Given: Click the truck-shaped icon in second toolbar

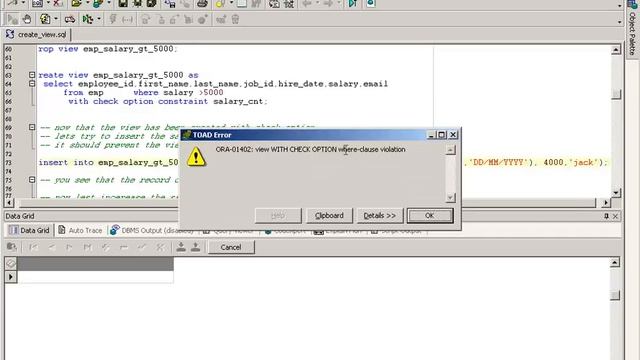Looking at the screenshot, I should click(70, 19).
